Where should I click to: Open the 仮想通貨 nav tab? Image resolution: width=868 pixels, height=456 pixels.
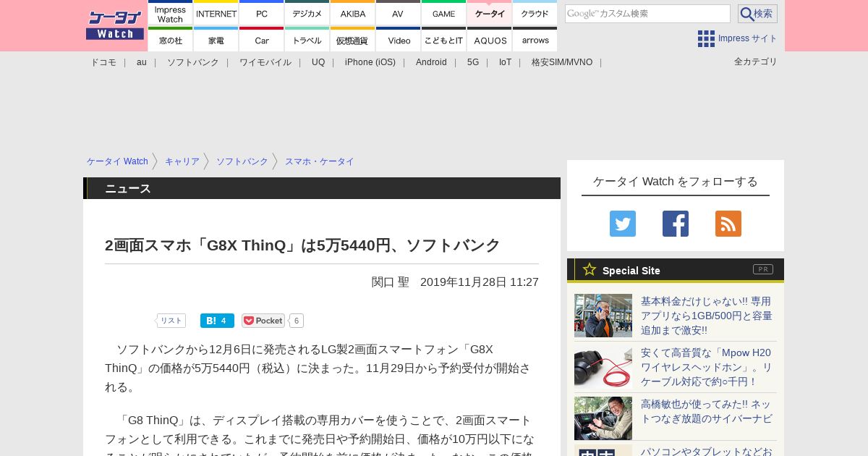tap(353, 40)
